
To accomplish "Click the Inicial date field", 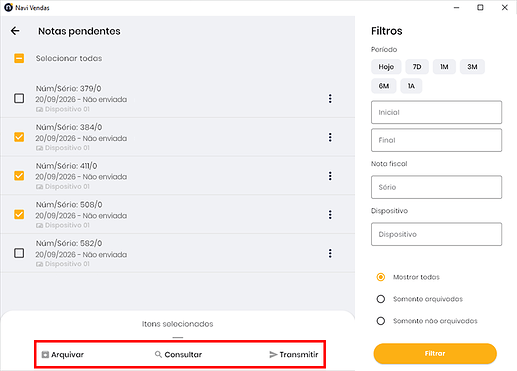I will [436, 112].
